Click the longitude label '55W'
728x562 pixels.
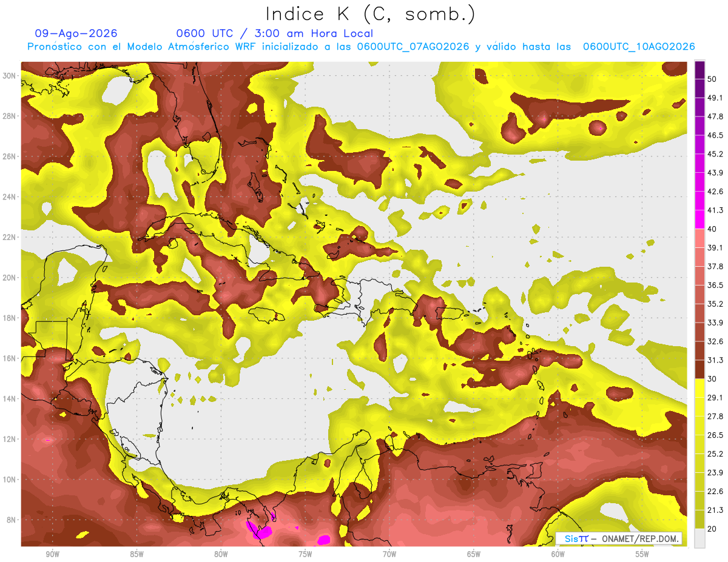click(x=642, y=554)
